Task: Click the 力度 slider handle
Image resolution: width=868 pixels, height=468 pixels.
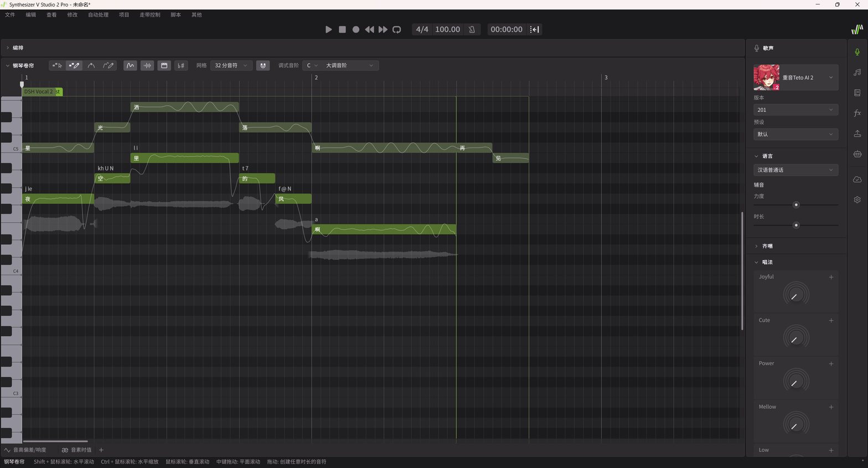Action: pos(796,205)
